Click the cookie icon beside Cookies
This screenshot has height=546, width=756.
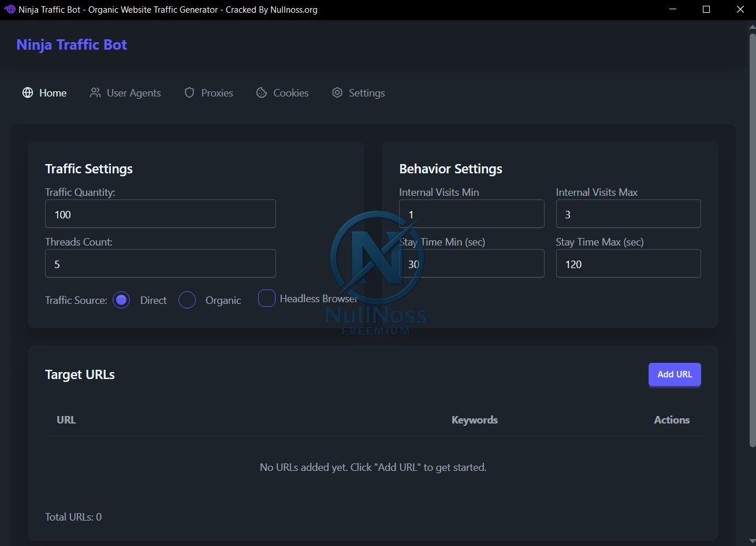coord(263,92)
